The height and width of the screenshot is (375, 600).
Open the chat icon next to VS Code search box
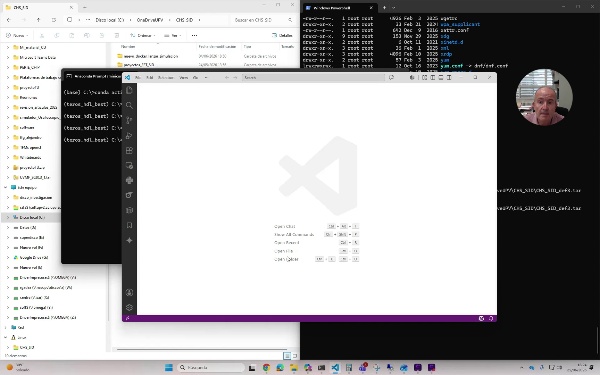[x=391, y=77]
